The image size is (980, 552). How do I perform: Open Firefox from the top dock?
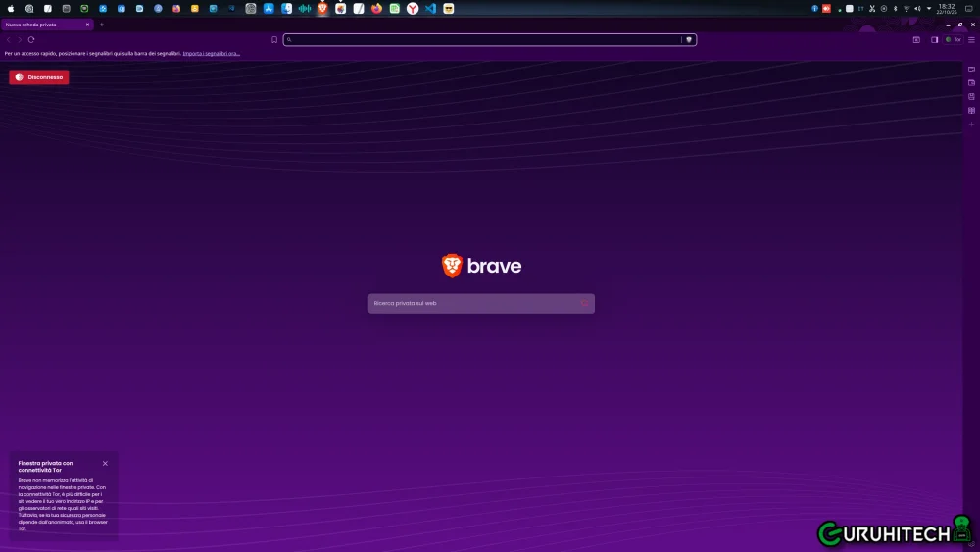(x=376, y=8)
